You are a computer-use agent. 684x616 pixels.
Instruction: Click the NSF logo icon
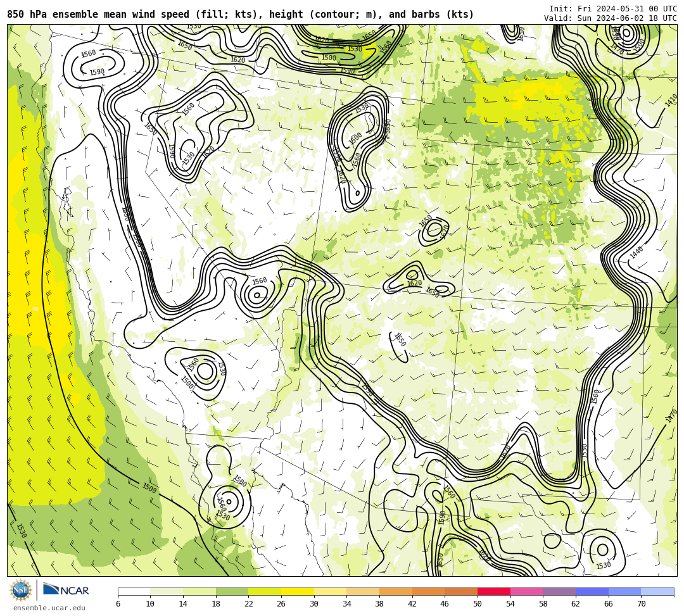[21, 590]
